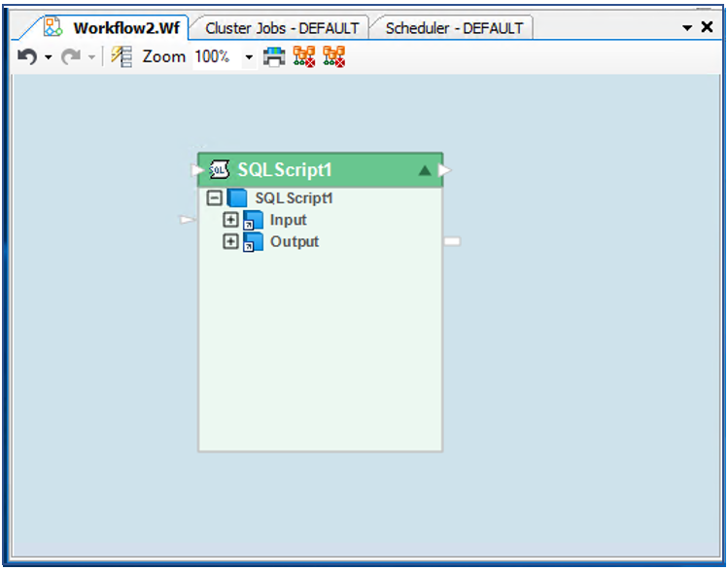Click the last workflow diagram icon with red X
Viewport: 728px width, 571px height.
pyautogui.click(x=334, y=57)
